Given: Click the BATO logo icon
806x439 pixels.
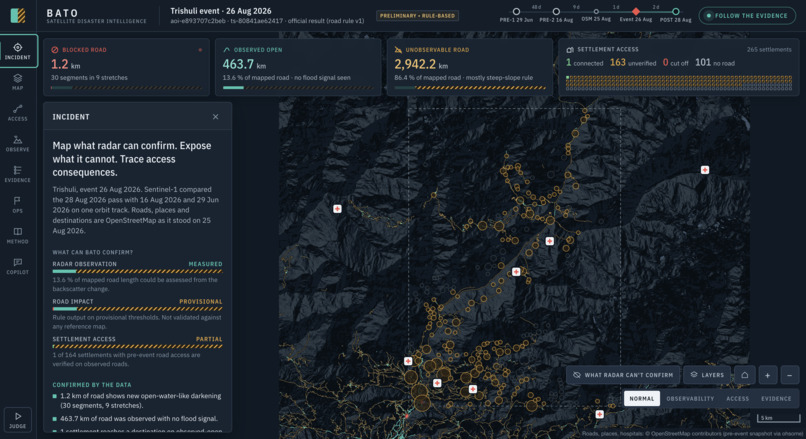Looking at the screenshot, I should coord(18,15).
